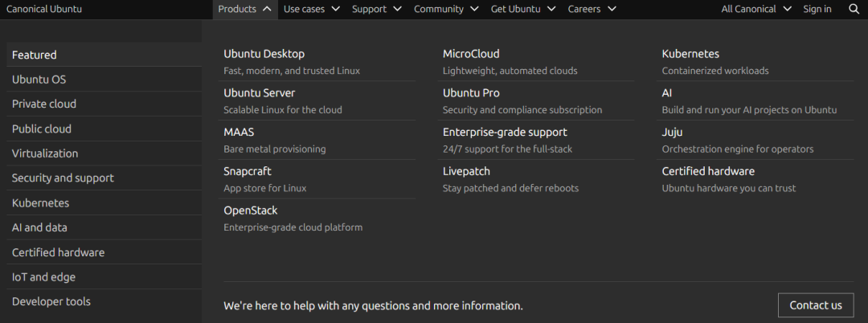Visit the Ubuntu Pro page

click(471, 93)
